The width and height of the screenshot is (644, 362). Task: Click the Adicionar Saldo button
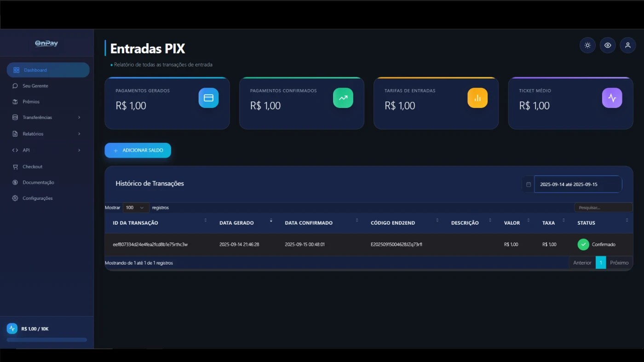pyautogui.click(x=138, y=150)
